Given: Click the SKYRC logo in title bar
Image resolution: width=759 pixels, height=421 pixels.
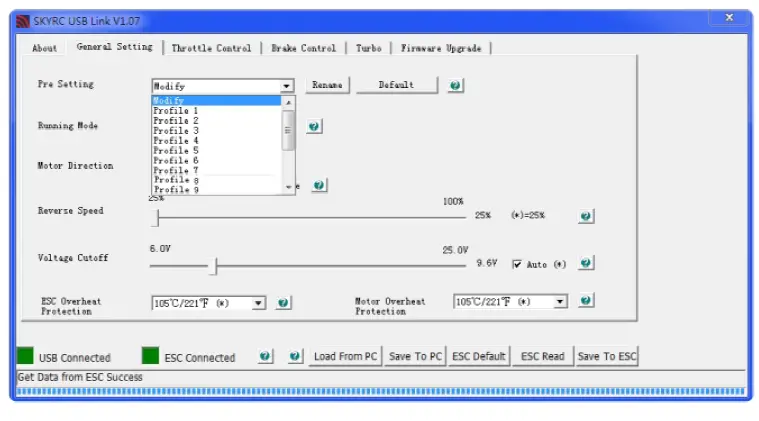Looking at the screenshot, I should 23,21.
